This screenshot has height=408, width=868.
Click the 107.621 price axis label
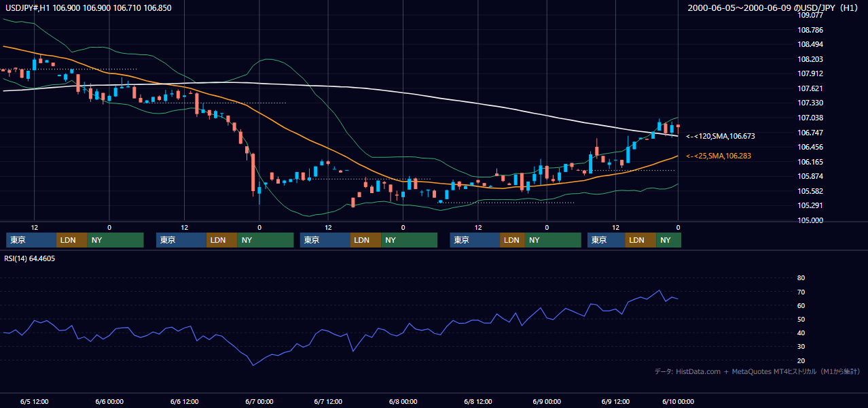coord(810,88)
